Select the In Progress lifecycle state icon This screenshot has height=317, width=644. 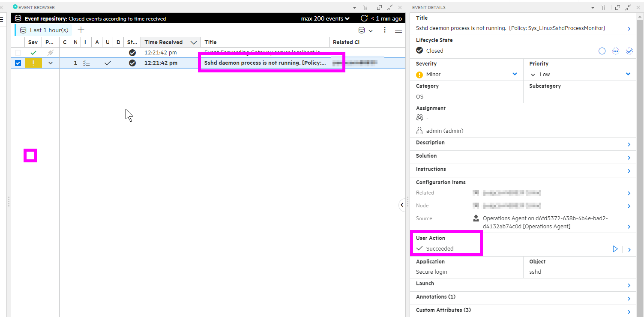[616, 51]
